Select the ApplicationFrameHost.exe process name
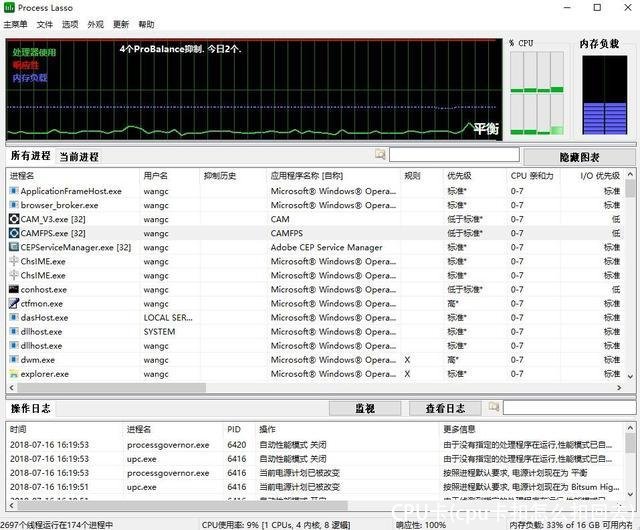640x530 pixels. click(x=71, y=191)
